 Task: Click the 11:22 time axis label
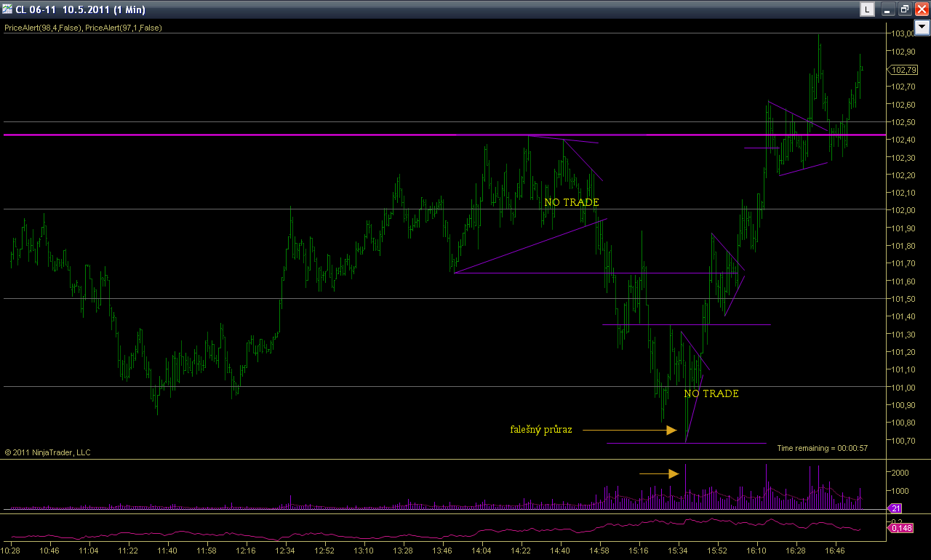point(128,551)
